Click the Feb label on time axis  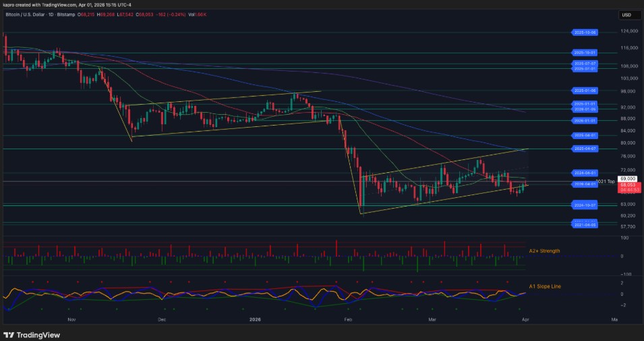[x=348, y=319]
